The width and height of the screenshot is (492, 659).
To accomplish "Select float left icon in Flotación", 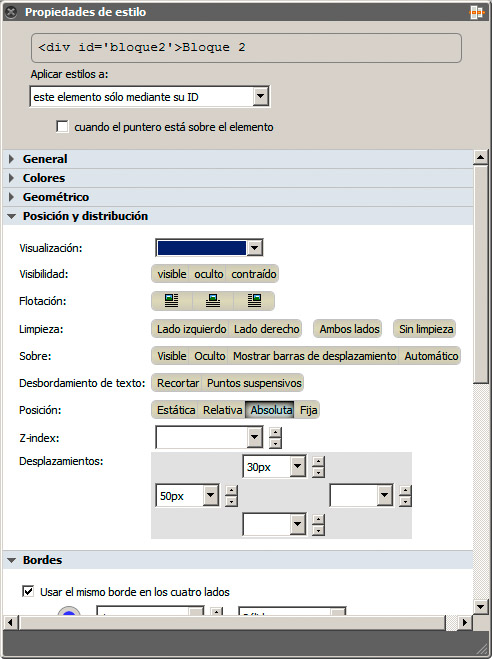I will [171, 301].
